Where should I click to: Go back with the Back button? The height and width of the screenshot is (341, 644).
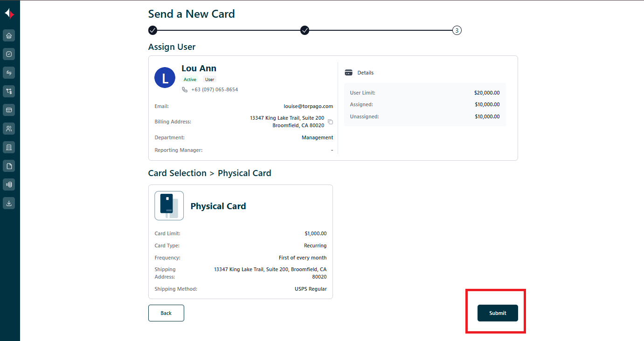click(166, 313)
